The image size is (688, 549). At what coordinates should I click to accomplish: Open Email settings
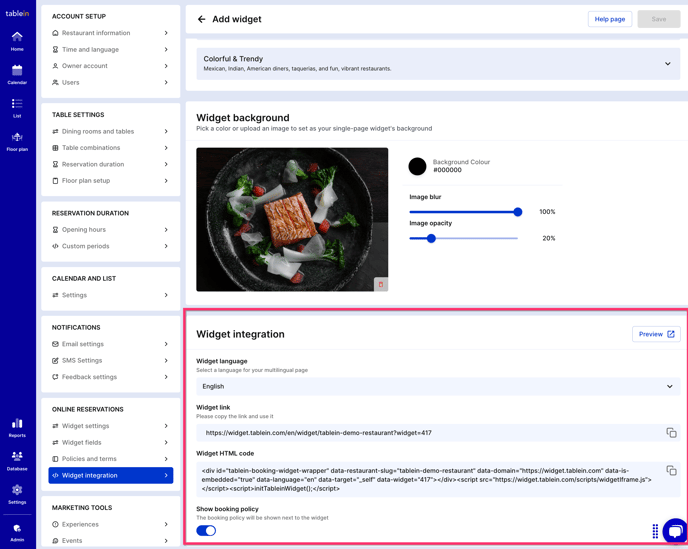110,344
